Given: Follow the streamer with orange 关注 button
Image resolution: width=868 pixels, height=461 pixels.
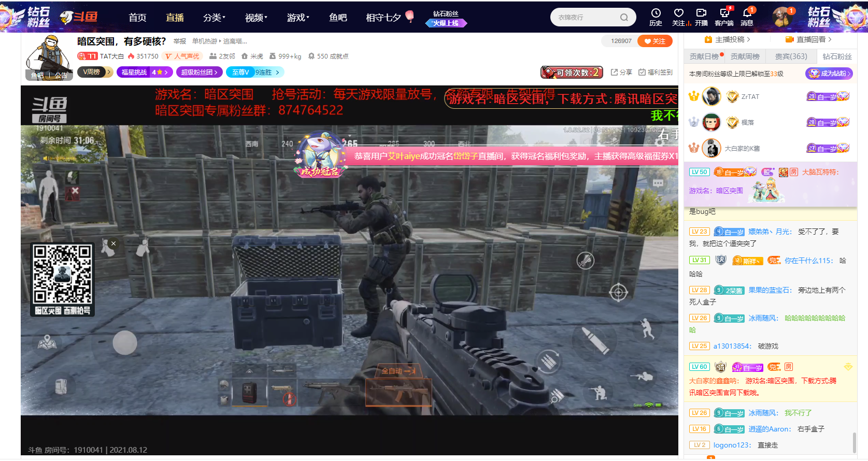Looking at the screenshot, I should (x=655, y=41).
